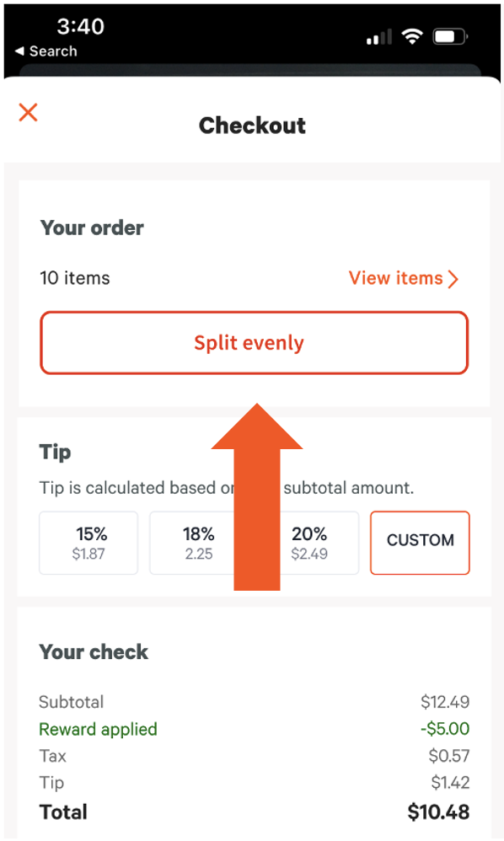Tap the Tip section heading
The width and height of the screenshot is (504, 841).
(54, 452)
